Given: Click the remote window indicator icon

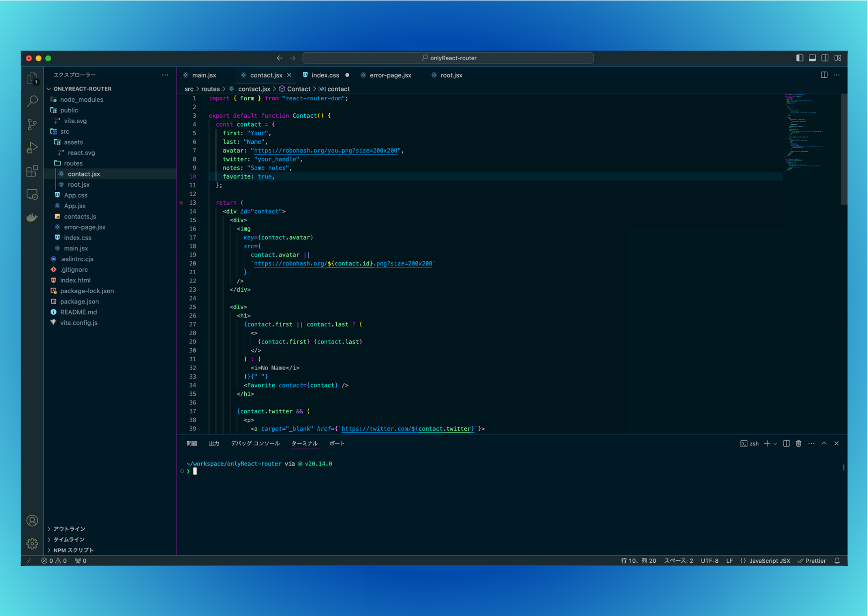Looking at the screenshot, I should (29, 561).
